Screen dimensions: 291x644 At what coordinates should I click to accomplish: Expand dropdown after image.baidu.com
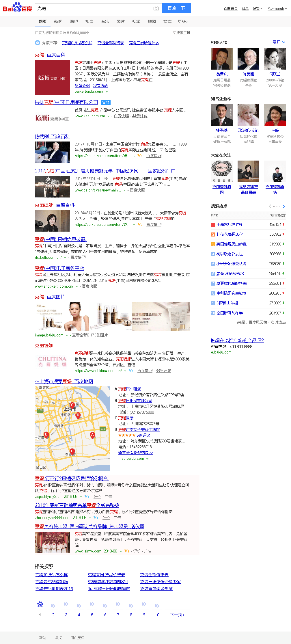click(x=67, y=336)
